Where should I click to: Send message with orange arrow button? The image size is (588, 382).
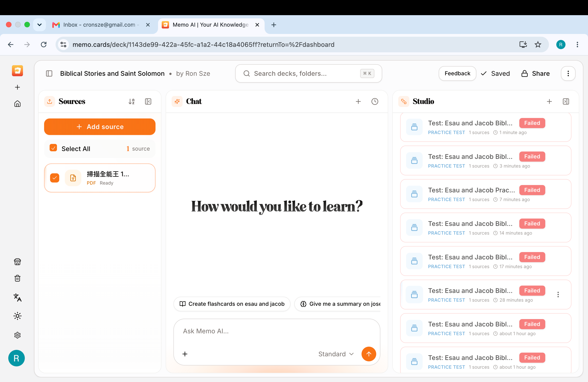pos(369,354)
